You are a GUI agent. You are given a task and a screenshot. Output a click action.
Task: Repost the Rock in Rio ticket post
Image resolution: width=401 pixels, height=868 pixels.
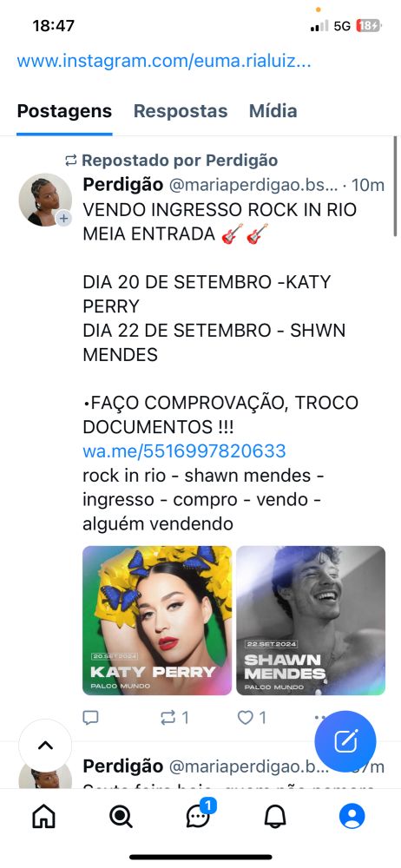174,718
